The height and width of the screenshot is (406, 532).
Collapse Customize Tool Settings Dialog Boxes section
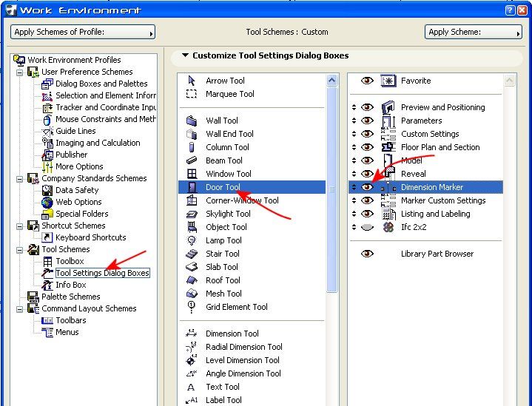[185, 55]
